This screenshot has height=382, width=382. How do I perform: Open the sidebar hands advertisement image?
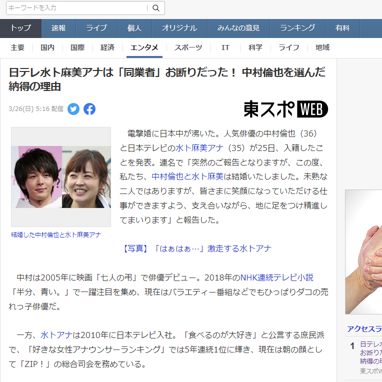[x=364, y=252]
